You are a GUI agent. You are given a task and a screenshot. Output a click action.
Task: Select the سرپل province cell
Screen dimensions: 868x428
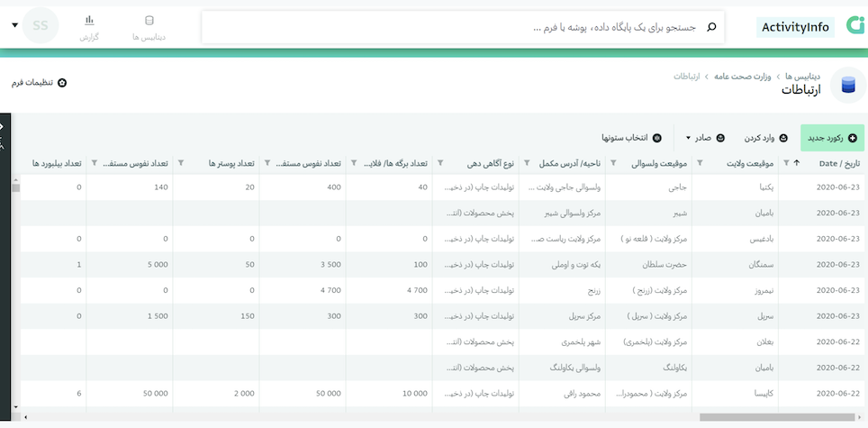pos(735,316)
